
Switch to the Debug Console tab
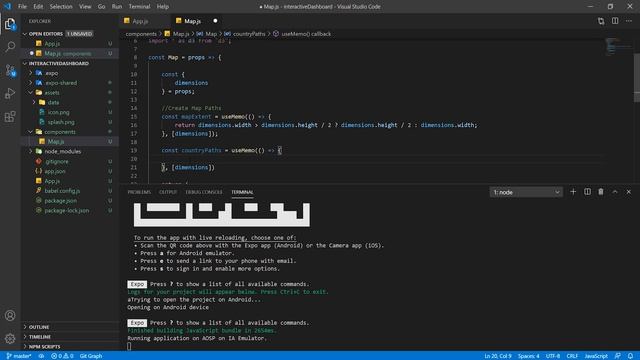(204, 192)
